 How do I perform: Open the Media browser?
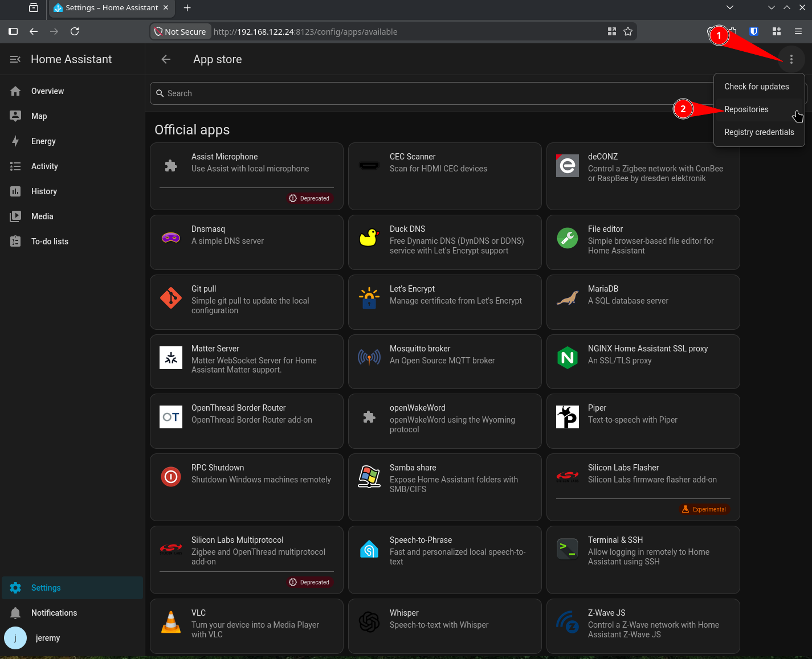72,216
